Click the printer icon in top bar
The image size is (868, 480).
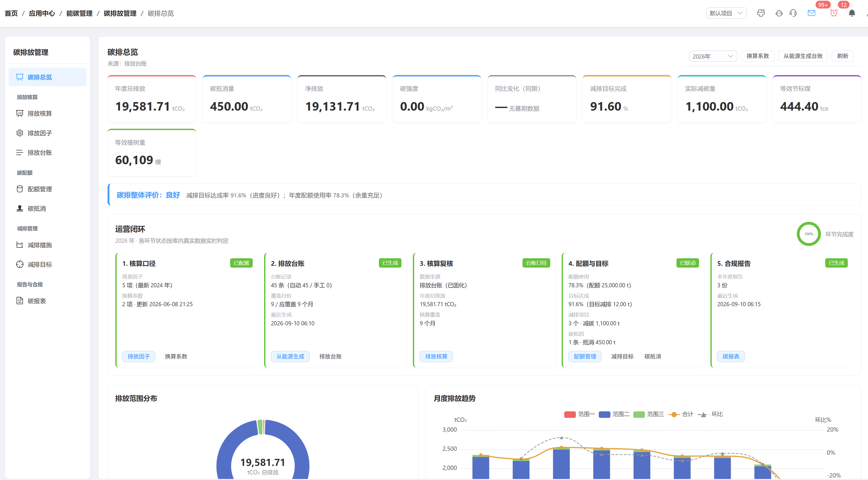click(x=761, y=13)
